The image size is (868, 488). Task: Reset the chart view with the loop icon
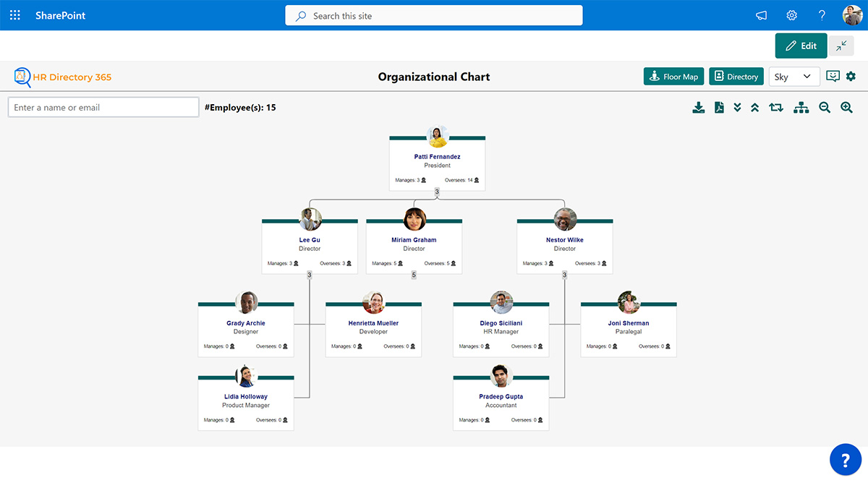click(x=775, y=107)
